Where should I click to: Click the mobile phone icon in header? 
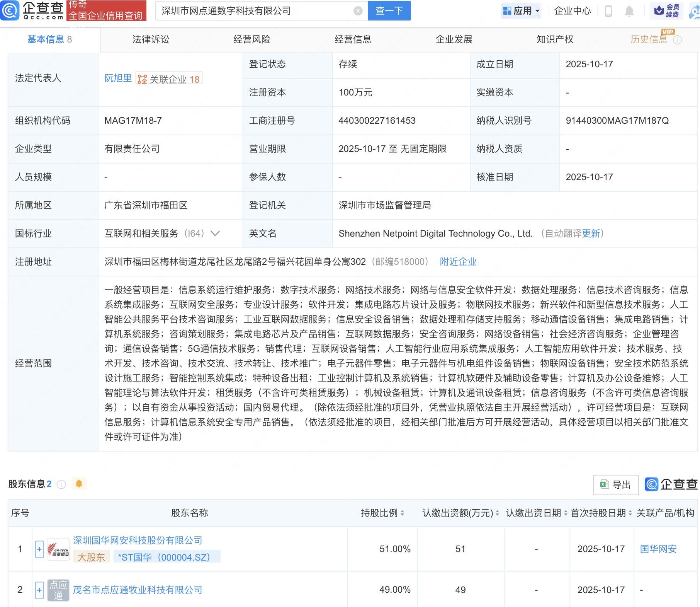pyautogui.click(x=608, y=11)
